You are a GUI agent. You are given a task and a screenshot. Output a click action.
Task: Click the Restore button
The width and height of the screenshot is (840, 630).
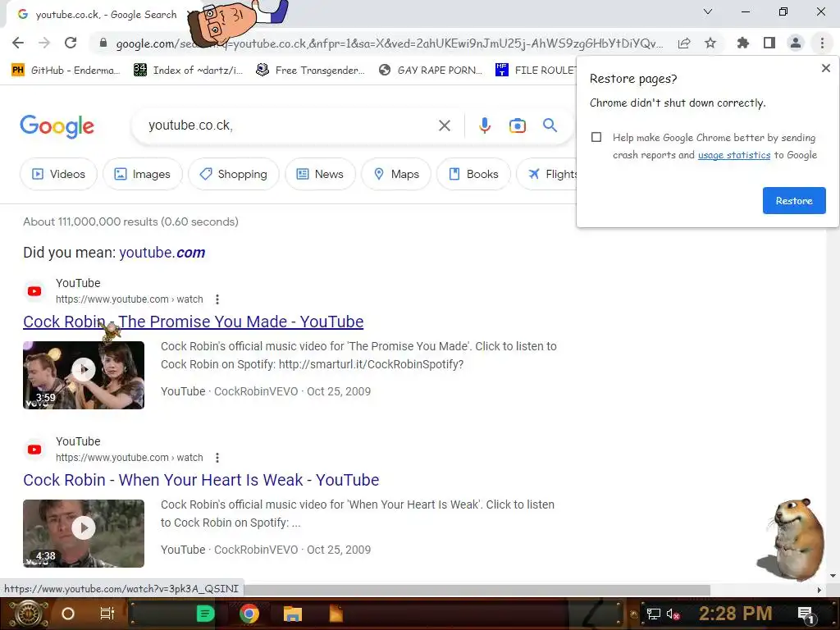point(794,200)
